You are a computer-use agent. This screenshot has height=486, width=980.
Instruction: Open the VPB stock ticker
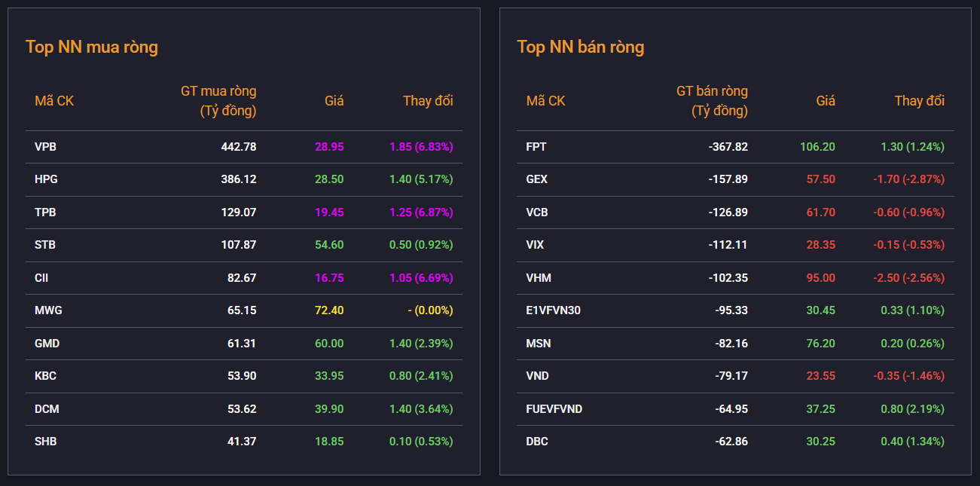pyautogui.click(x=45, y=147)
